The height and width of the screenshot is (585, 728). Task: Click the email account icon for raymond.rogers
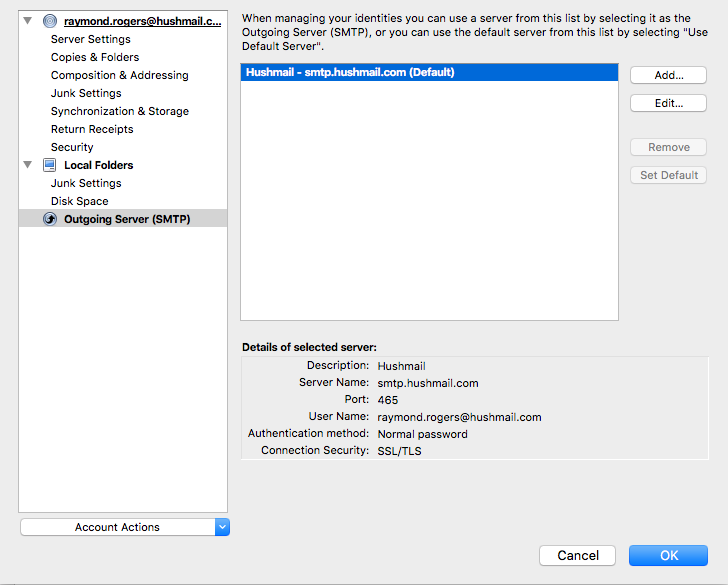click(x=50, y=21)
